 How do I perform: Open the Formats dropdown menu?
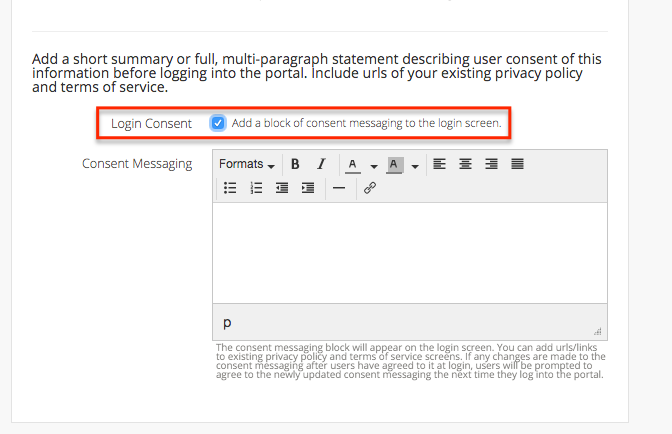coord(246,164)
